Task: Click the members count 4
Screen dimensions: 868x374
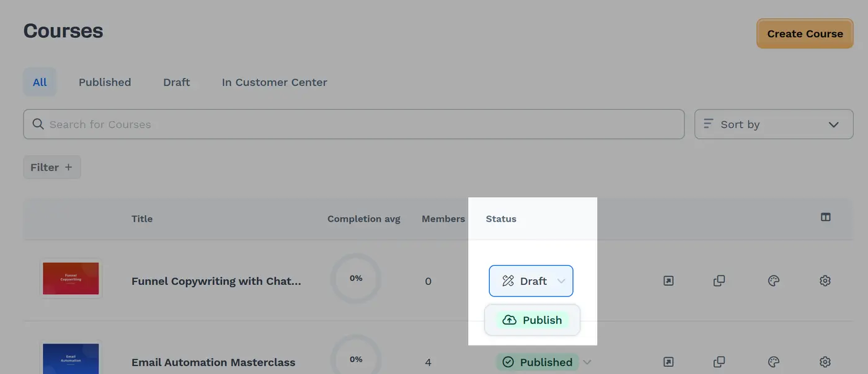Action: click(x=428, y=362)
